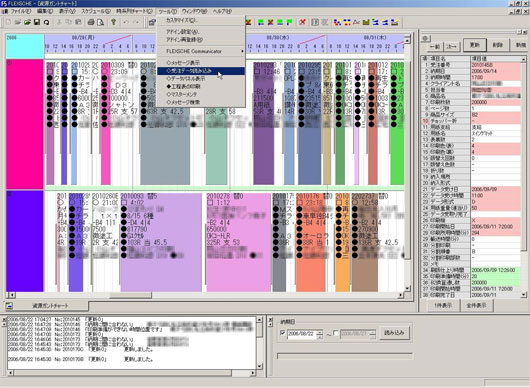Click the standalone red X toolbar icon
The width and height of the screenshot is (530, 388).
pos(303,22)
